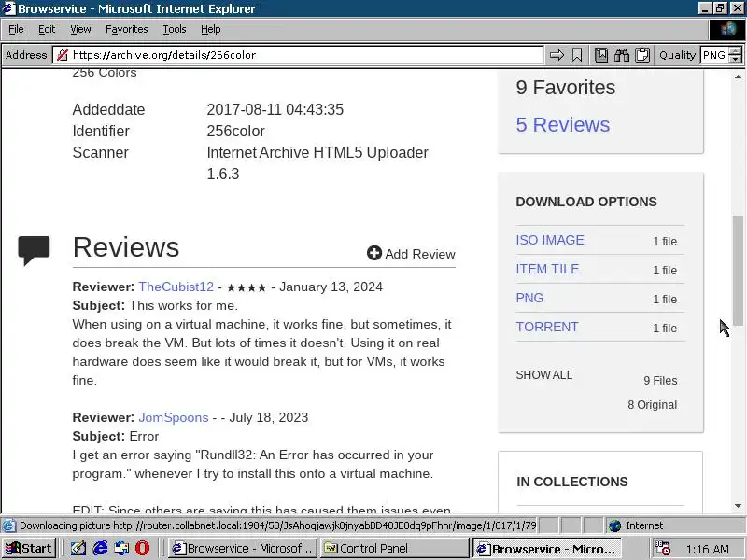Viewport: 747px width, 560px height.
Task: Increase Quality with the up stepper arrow
Action: (736, 50)
